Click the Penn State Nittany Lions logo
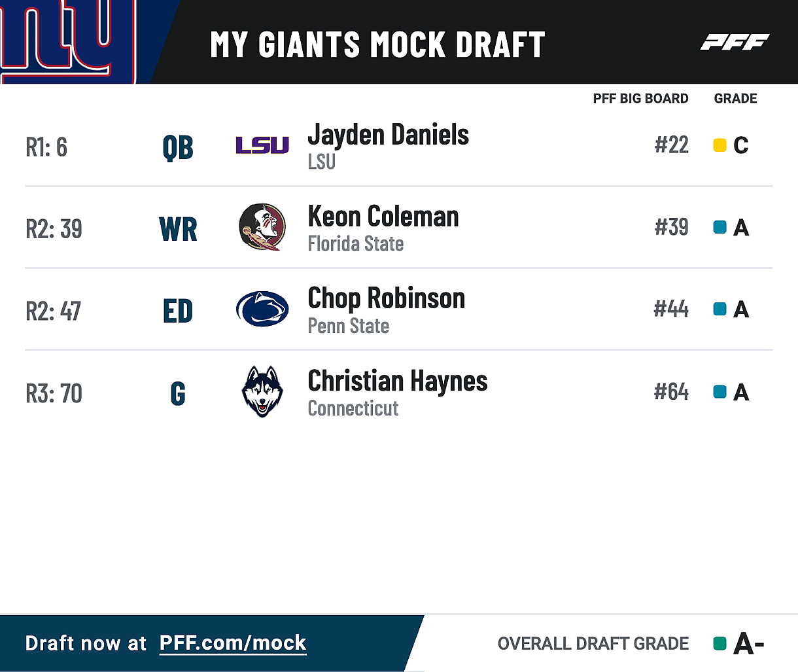Viewport: 798px width, 672px height. tap(262, 309)
